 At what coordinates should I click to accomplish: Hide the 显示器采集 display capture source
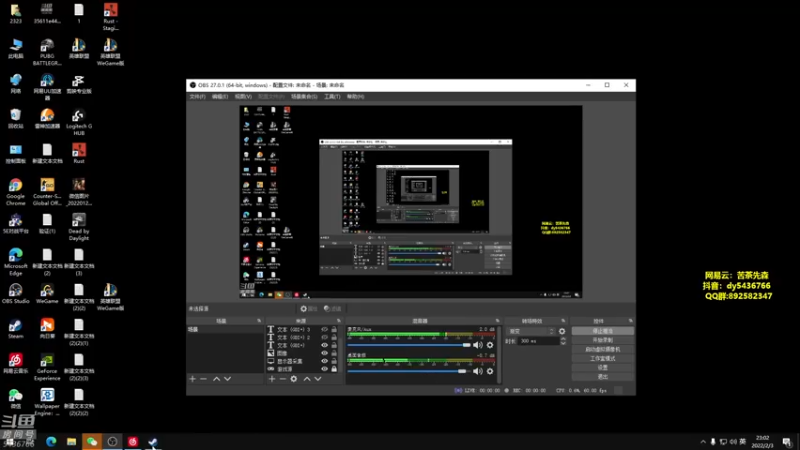coord(324,361)
